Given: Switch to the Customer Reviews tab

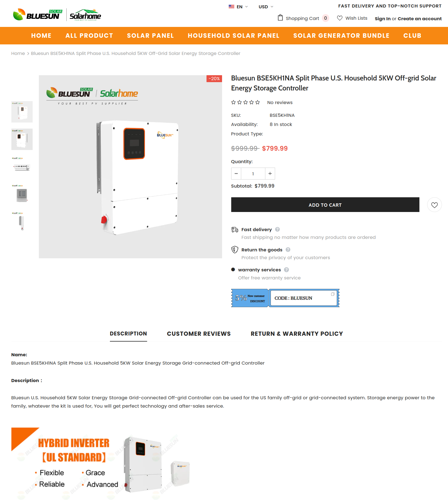Looking at the screenshot, I should pyautogui.click(x=199, y=334).
